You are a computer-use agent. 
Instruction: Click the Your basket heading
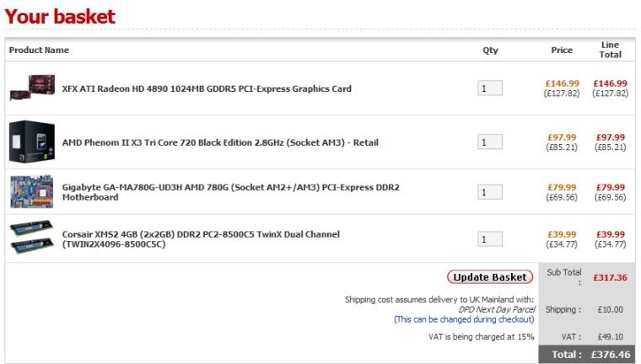pos(60,16)
